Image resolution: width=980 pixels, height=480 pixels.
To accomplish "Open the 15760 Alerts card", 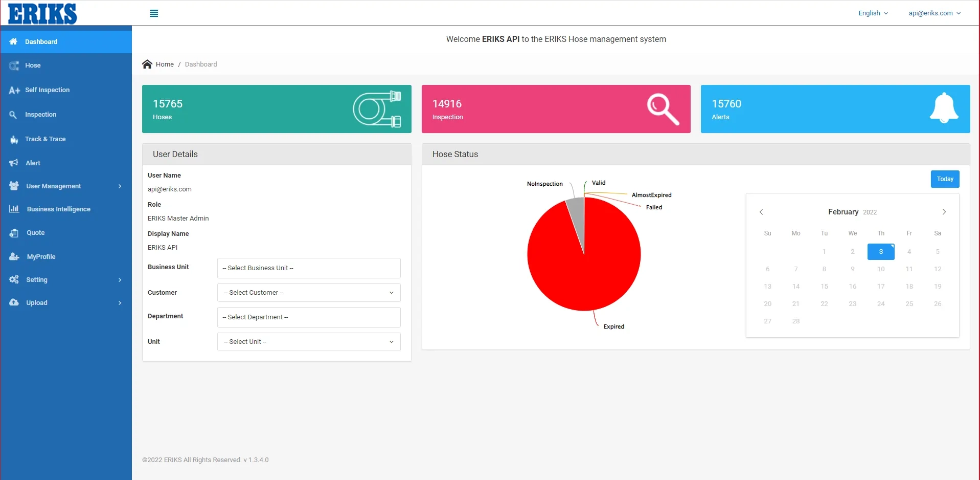I will click(x=835, y=109).
